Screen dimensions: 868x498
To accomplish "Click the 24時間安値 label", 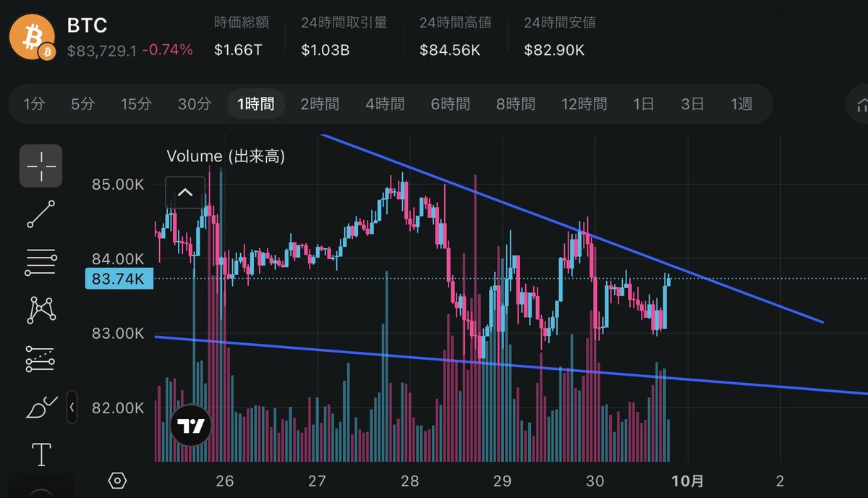I will point(561,22).
